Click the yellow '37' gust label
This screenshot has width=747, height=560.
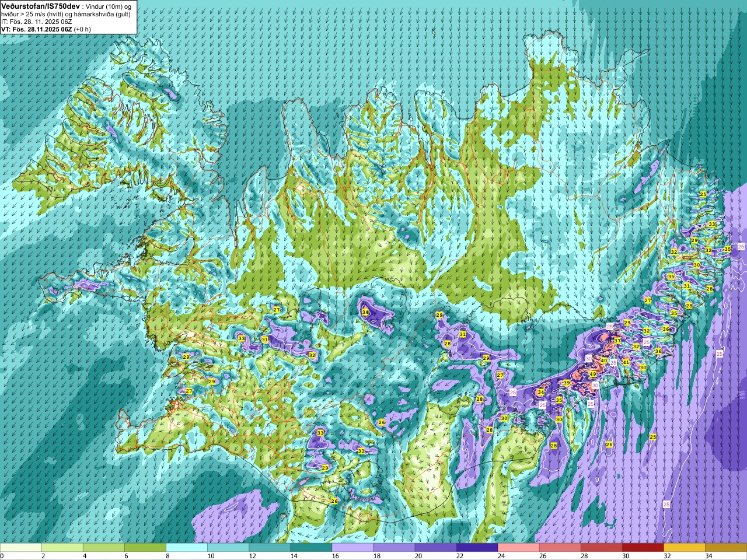pyautogui.click(x=617, y=340)
